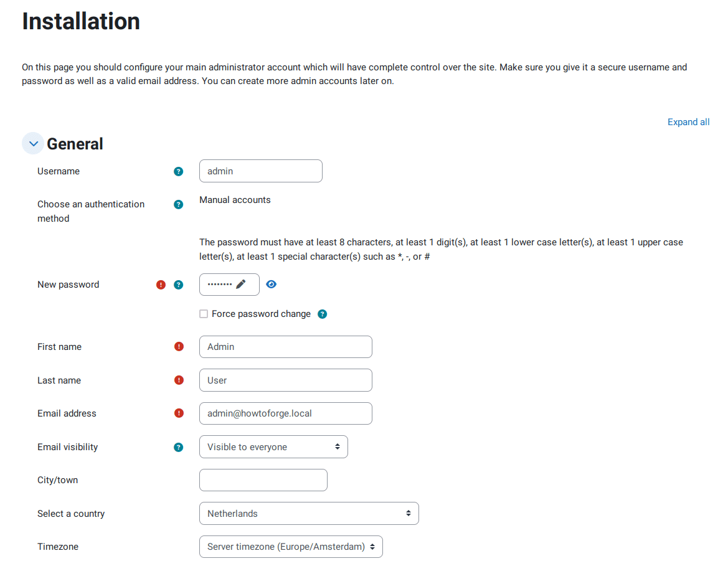Open help for Force password change
This screenshot has height=561, width=728.
322,314
